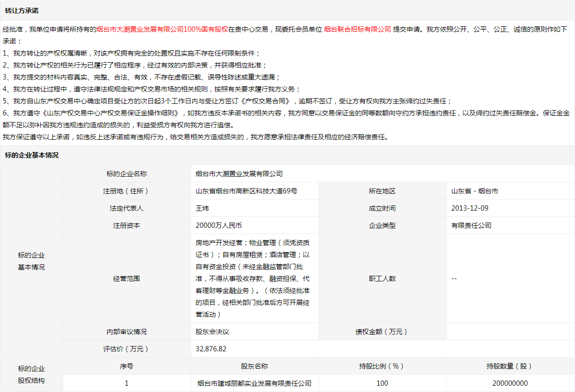This screenshot has height=392, width=575.
Task: Select commitment 4 about 遵守法律法规规定
Action: click(151, 89)
